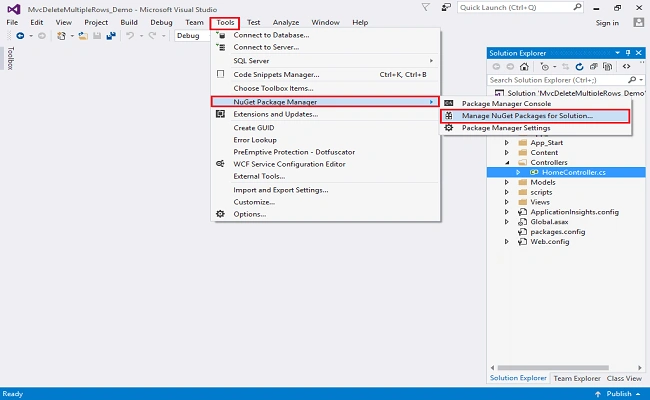Screen dimensions: 650x400
Task: Select ApplicationInsights.config in tree
Action: (x=575, y=212)
